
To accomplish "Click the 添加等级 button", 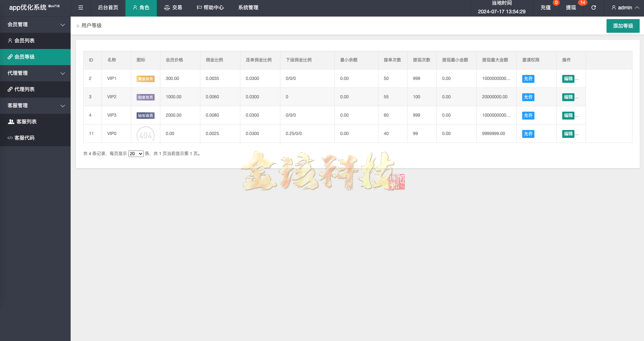I will point(623,26).
